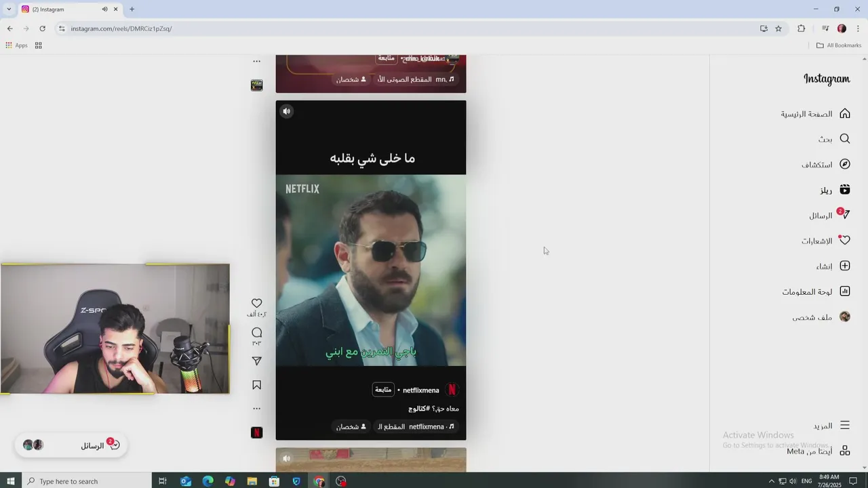Open tab groups grid icon in bookmarks bar
The width and height of the screenshot is (868, 488).
click(x=38, y=45)
